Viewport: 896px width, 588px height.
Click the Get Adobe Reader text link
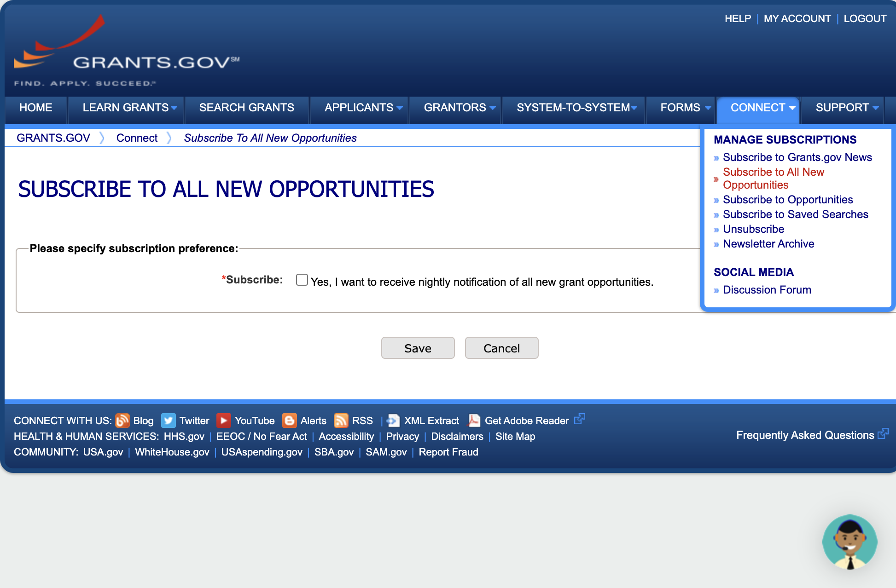pos(527,421)
